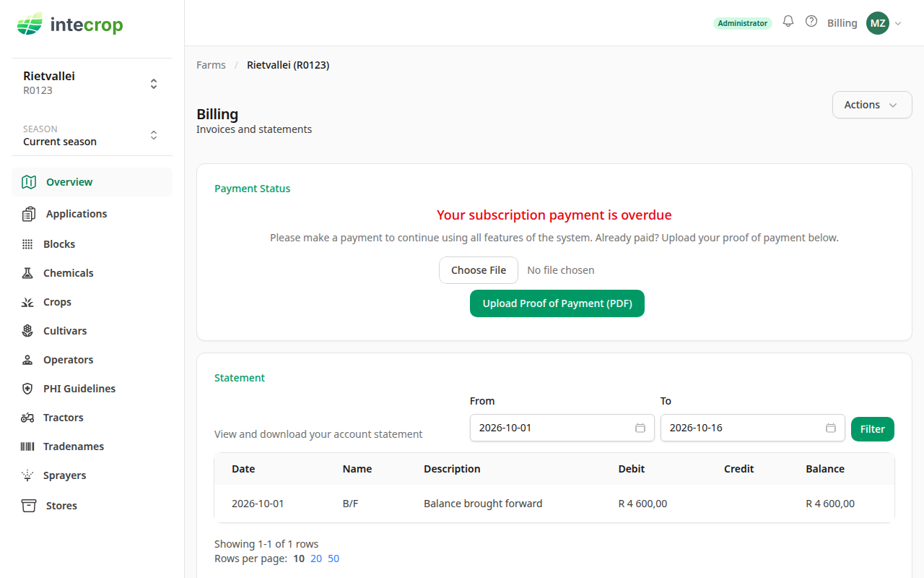924x578 pixels.
Task: Set rows per page to 20
Action: click(316, 558)
